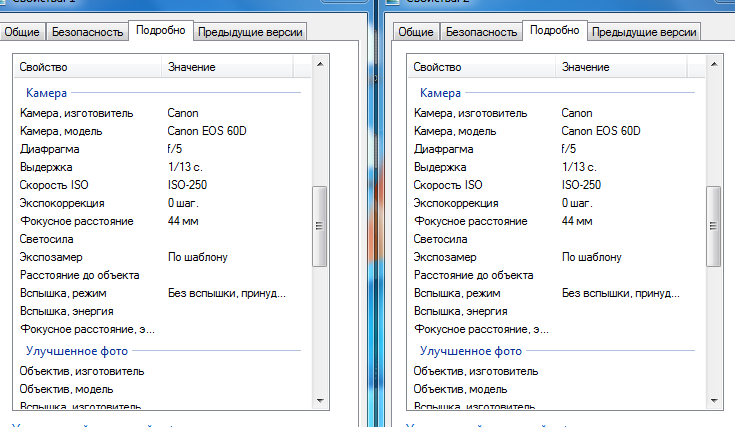Click Значение column header in right window
The height and width of the screenshot is (439, 735).
pos(620,67)
